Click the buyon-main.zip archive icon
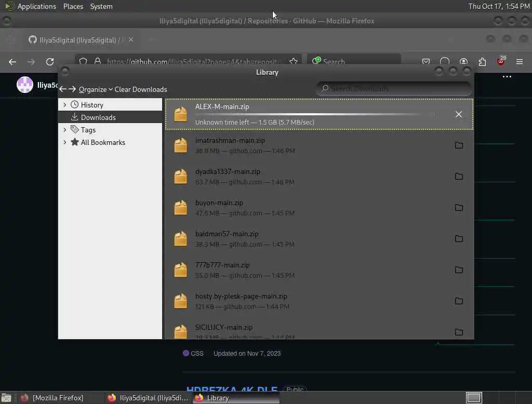The height and width of the screenshot is (404, 532). click(x=180, y=208)
